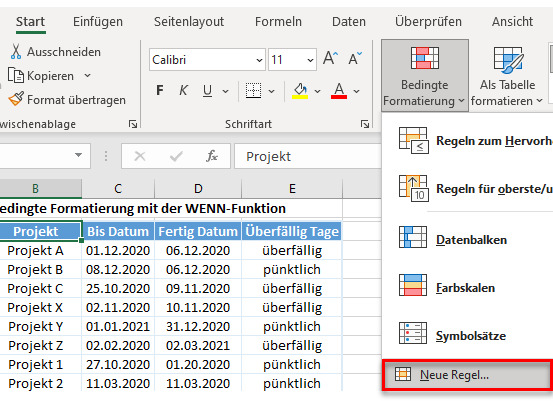
Task: Select the Fertig Datum header cell
Action: click(198, 231)
